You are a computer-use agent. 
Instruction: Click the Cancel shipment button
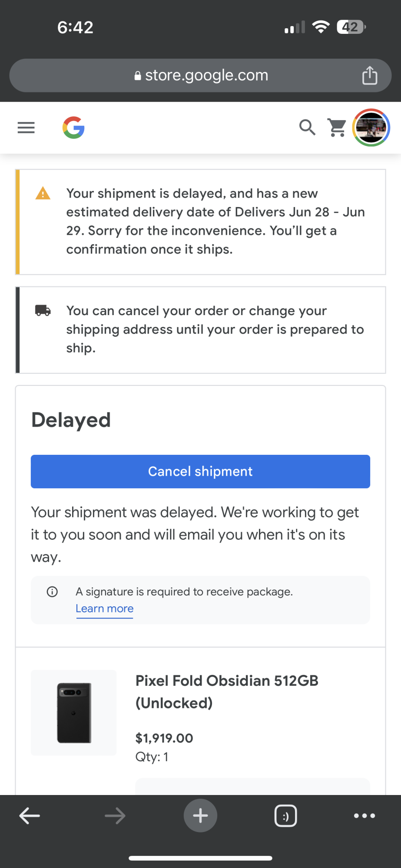200,471
